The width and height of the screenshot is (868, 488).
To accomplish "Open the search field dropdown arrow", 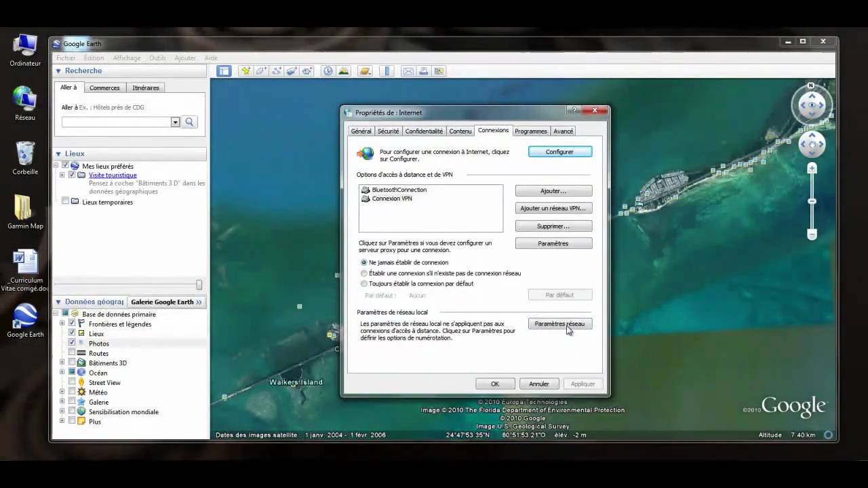I will pyautogui.click(x=175, y=122).
